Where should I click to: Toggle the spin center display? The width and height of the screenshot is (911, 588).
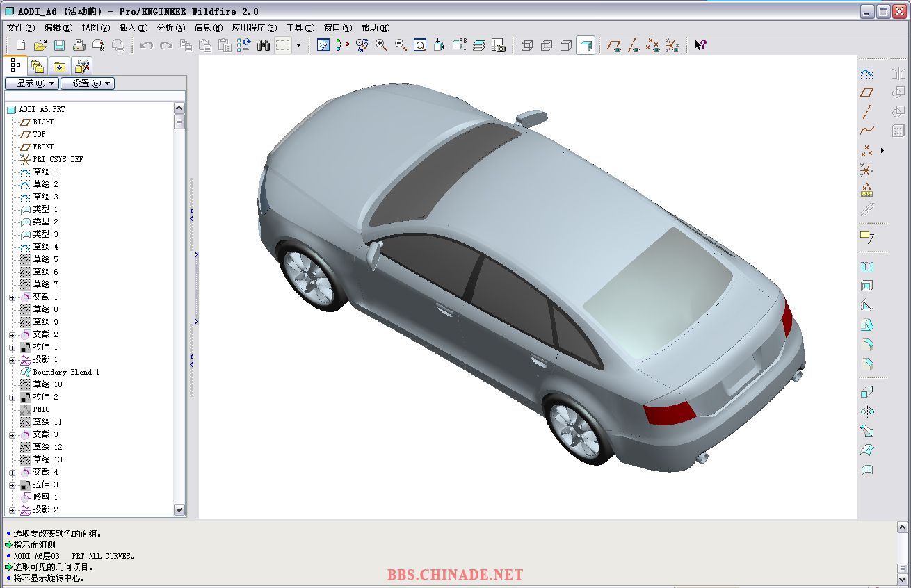coord(343,45)
